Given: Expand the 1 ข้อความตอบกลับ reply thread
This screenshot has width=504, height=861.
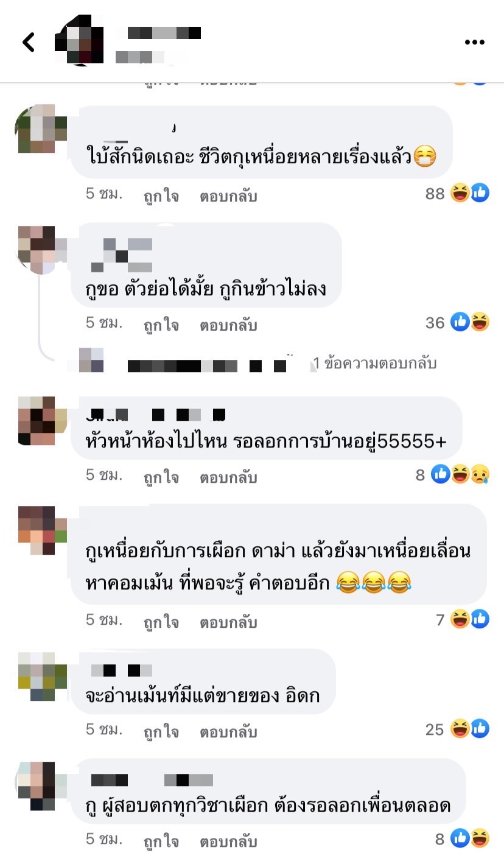Looking at the screenshot, I should [374, 364].
